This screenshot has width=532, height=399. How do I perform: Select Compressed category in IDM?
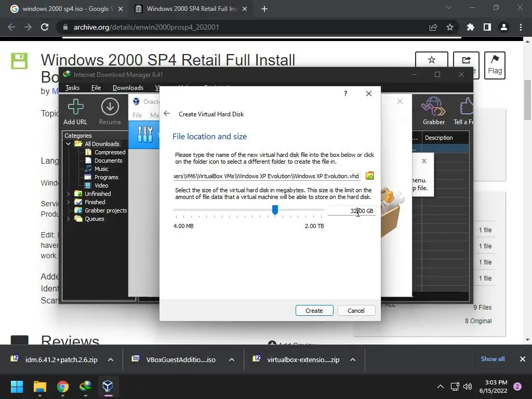110,152
